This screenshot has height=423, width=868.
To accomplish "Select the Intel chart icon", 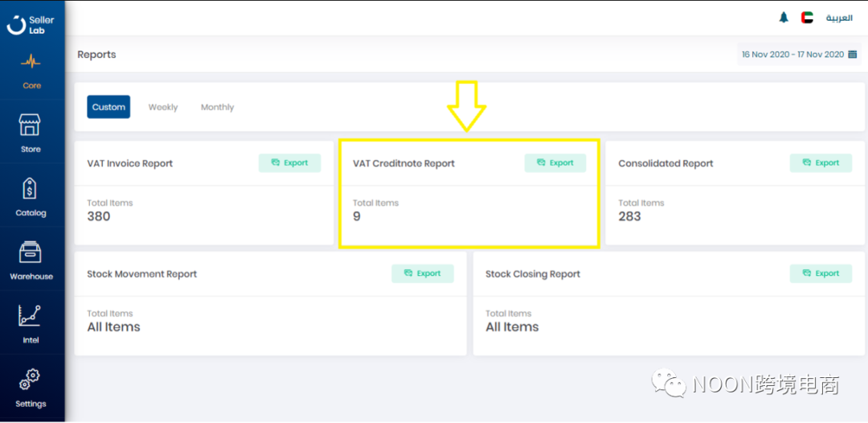I will tap(30, 316).
